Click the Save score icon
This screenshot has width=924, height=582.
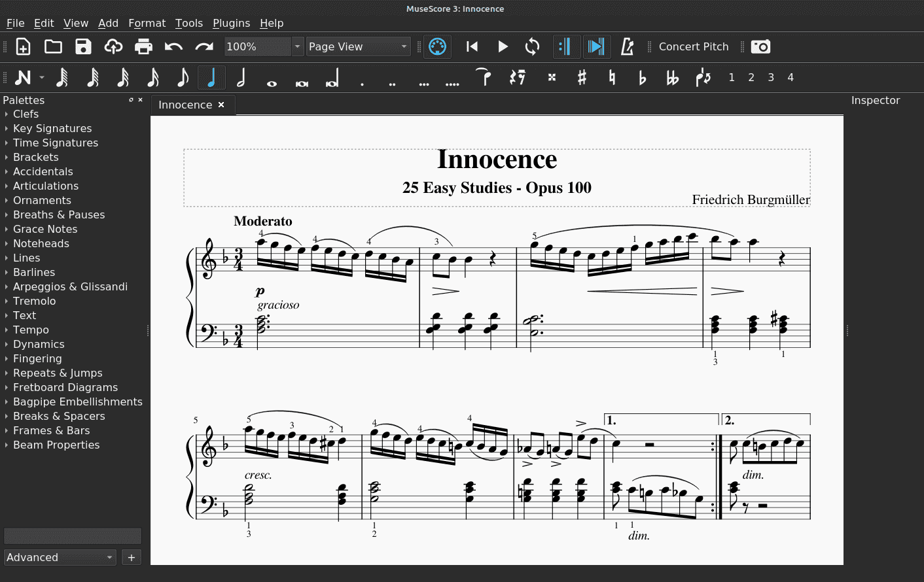click(x=83, y=46)
